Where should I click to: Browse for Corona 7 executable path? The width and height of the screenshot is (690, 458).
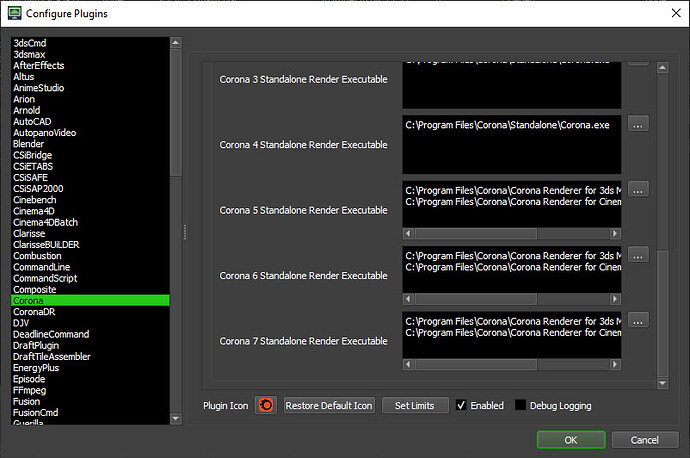638,320
